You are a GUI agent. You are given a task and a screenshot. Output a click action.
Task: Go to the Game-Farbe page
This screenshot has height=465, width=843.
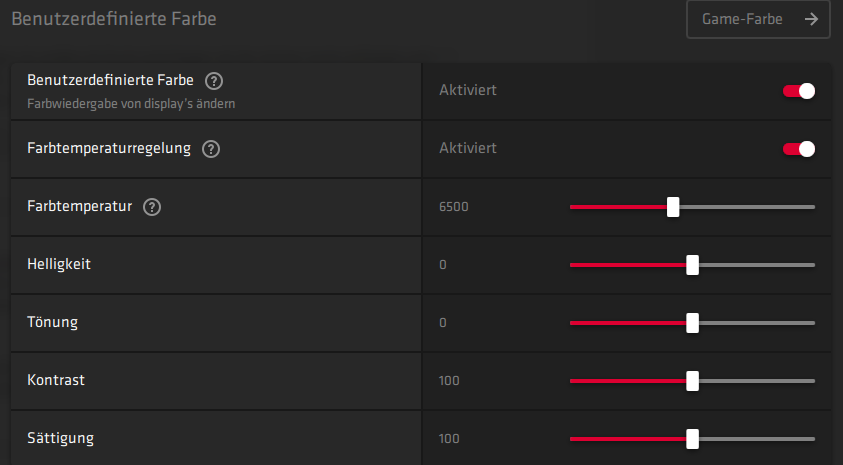tap(757, 19)
